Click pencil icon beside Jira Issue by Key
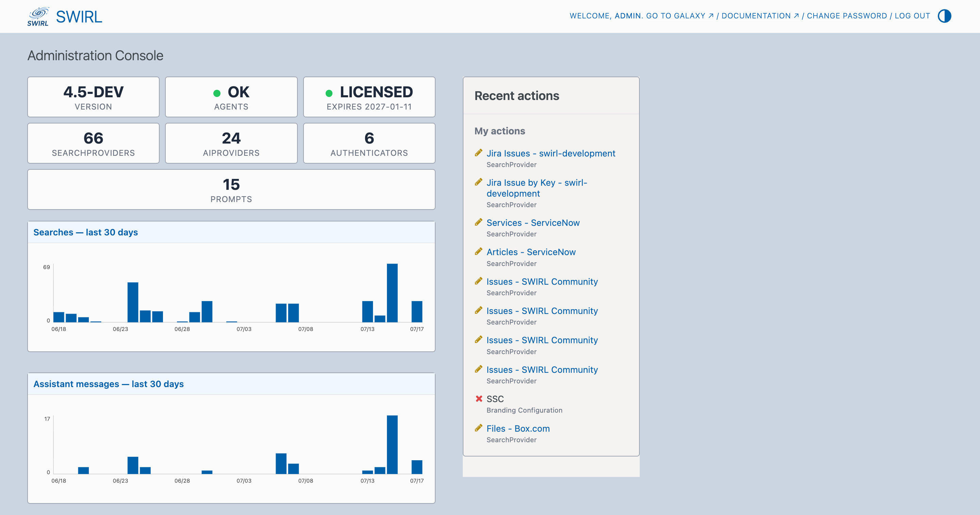 pyautogui.click(x=478, y=182)
